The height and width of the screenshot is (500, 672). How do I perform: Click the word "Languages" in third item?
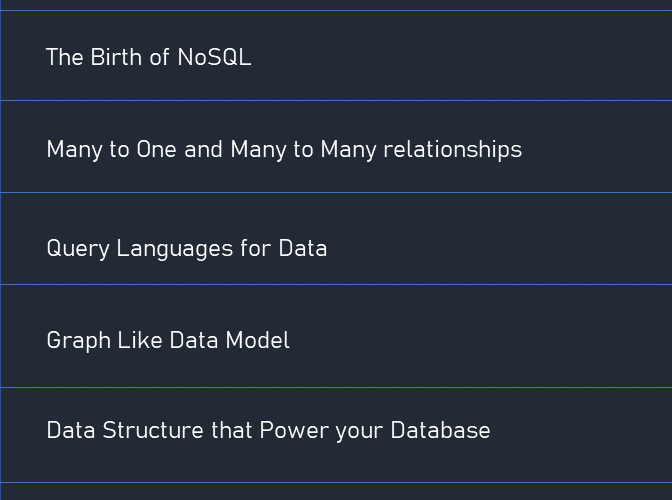[175, 249]
